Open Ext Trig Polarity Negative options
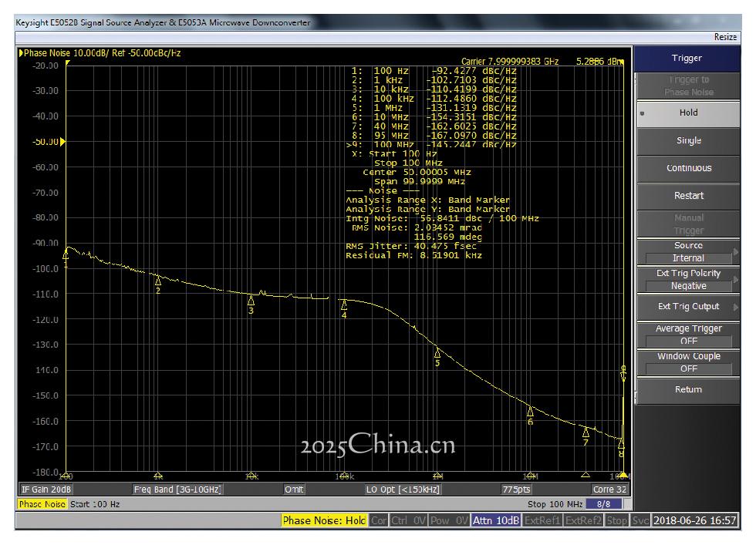The width and height of the screenshot is (756, 545). (688, 279)
